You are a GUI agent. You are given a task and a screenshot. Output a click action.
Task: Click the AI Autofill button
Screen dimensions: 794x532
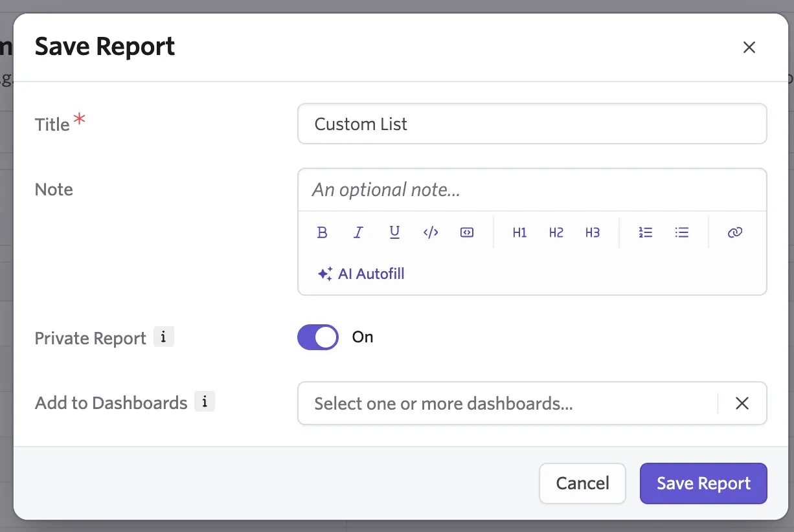coord(361,274)
